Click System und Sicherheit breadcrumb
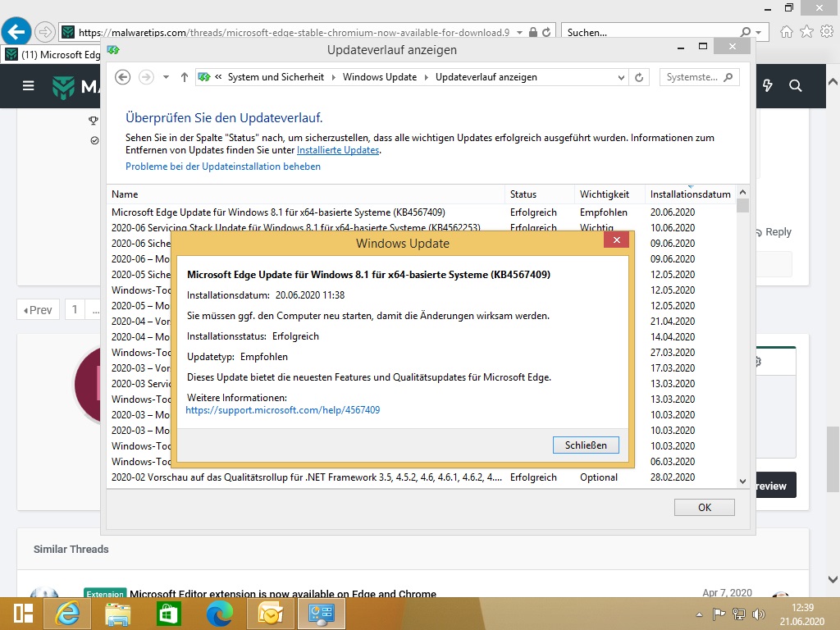The height and width of the screenshot is (630, 840). pyautogui.click(x=276, y=77)
